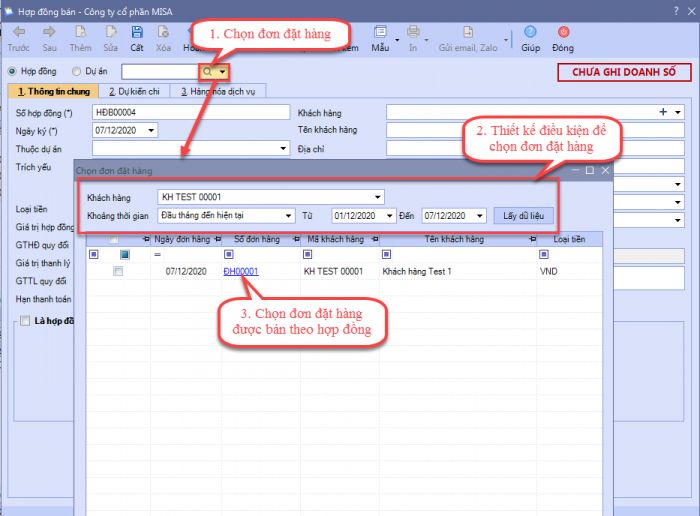This screenshot has width=700, height=516.
Task: Select the Hợp đồng radio button
Action: (x=12, y=72)
